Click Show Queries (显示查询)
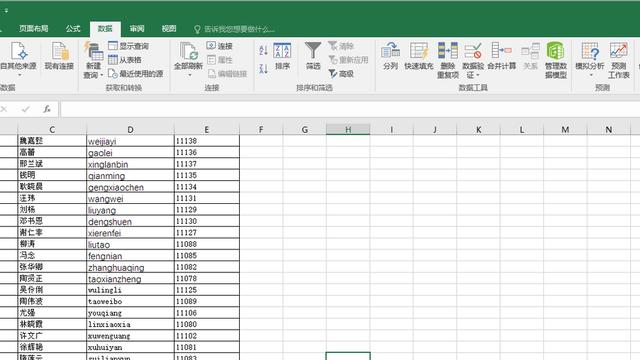Viewport: 640px width, 360px height. tap(129, 46)
